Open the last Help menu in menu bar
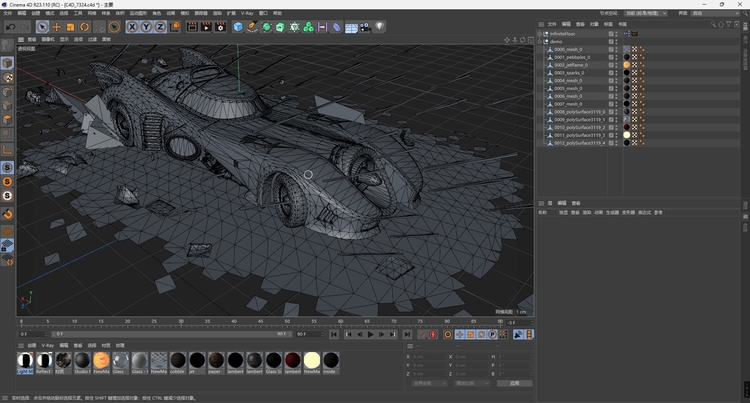Screen dimensions: 750x403 (277, 13)
